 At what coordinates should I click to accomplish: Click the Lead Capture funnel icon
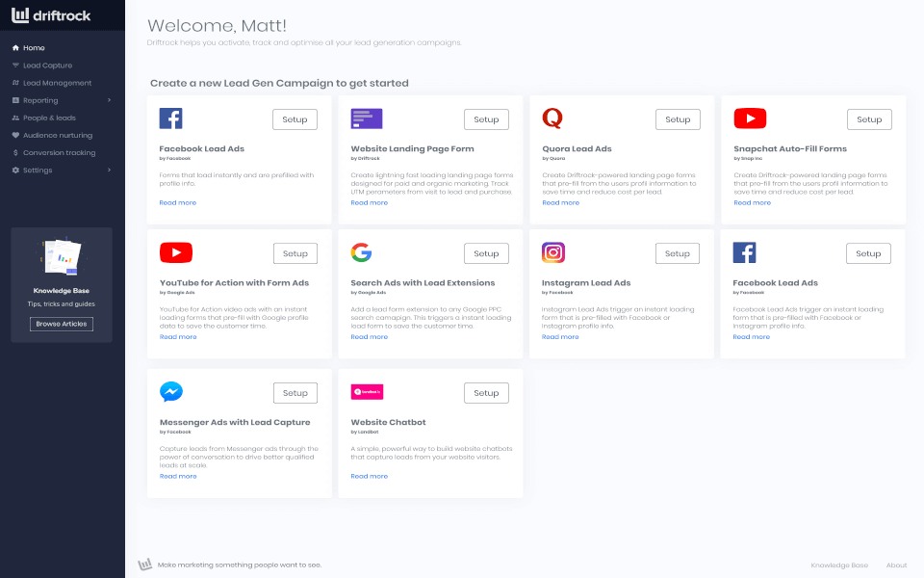[16, 66]
